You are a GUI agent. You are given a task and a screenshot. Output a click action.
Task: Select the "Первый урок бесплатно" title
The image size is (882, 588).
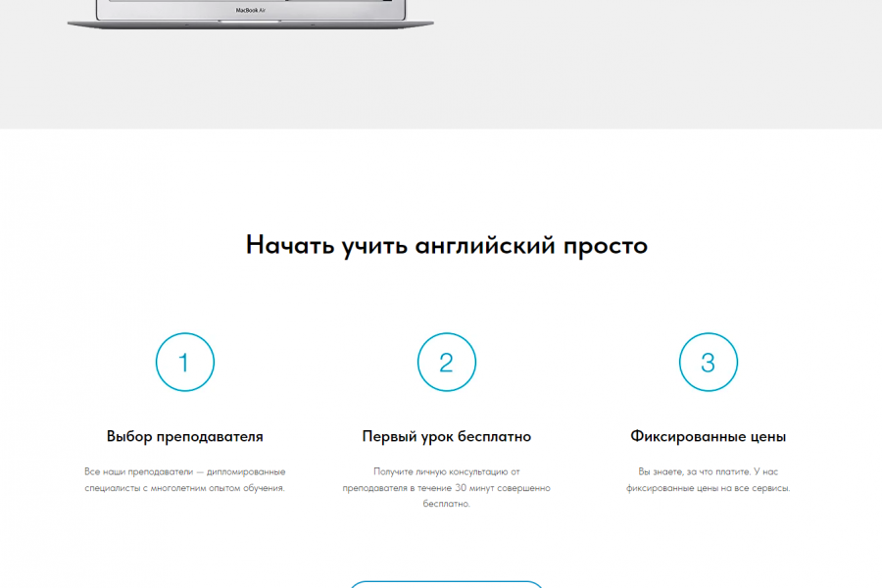coord(447,437)
